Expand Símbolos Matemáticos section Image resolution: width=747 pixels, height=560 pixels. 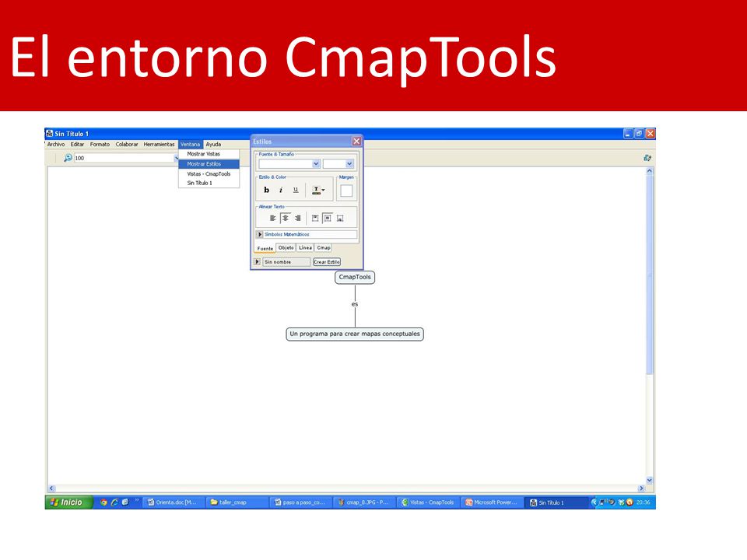pyautogui.click(x=260, y=234)
